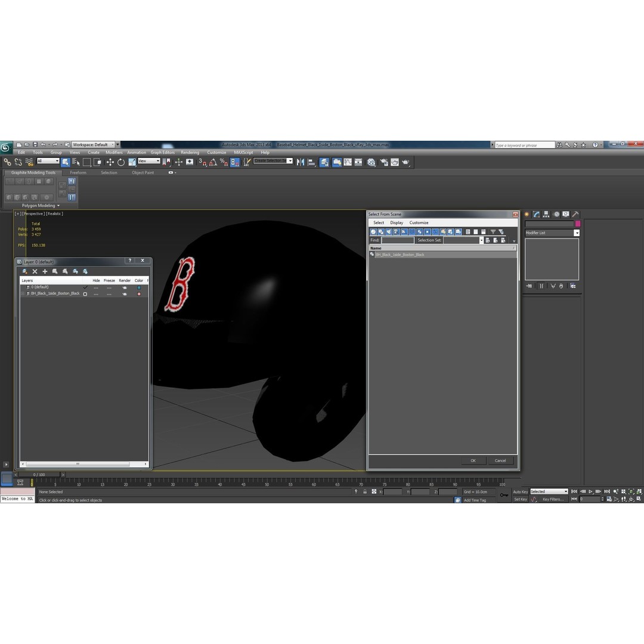
Task: Click Delete layer X icon in Layer dialog
Action: click(35, 271)
